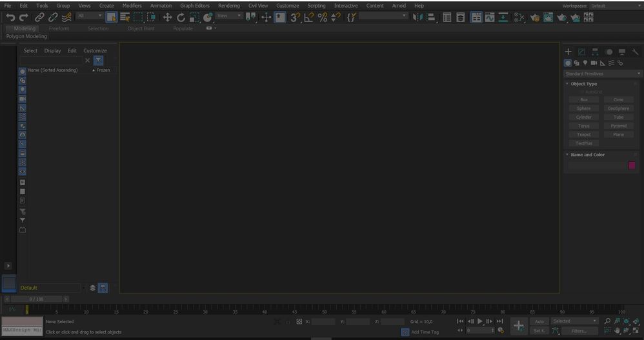The width and height of the screenshot is (644, 340).
Task: Toggle Percent Snap
Action: [323, 17]
